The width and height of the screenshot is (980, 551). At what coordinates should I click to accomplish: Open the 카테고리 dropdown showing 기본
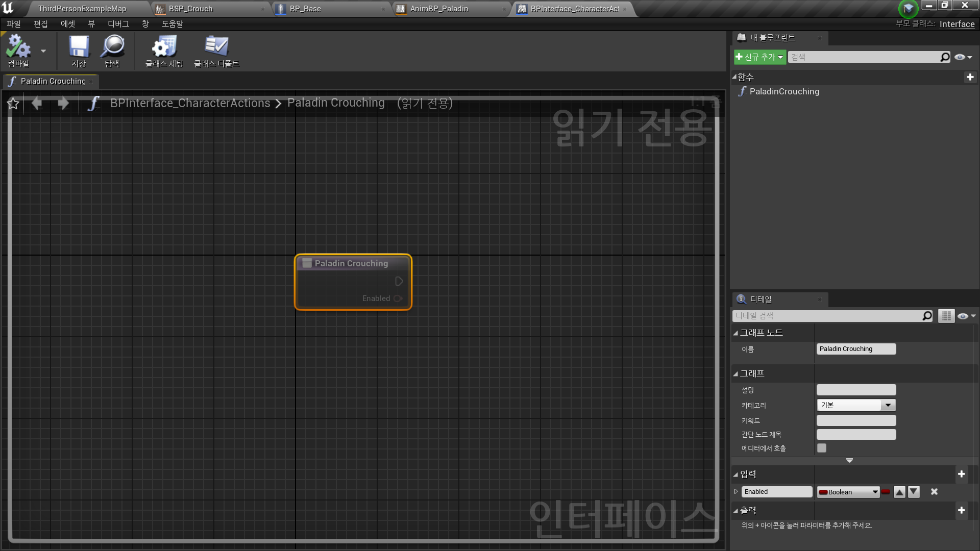pos(888,405)
